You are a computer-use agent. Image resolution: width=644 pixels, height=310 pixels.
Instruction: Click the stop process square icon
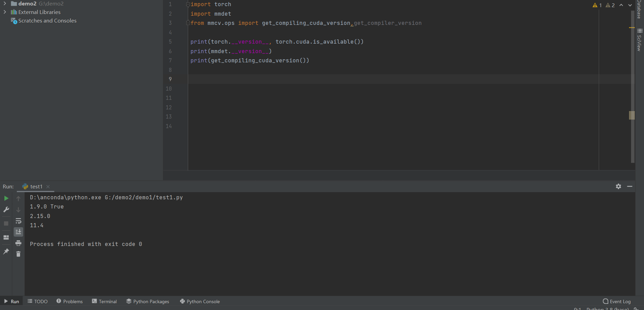click(x=6, y=223)
